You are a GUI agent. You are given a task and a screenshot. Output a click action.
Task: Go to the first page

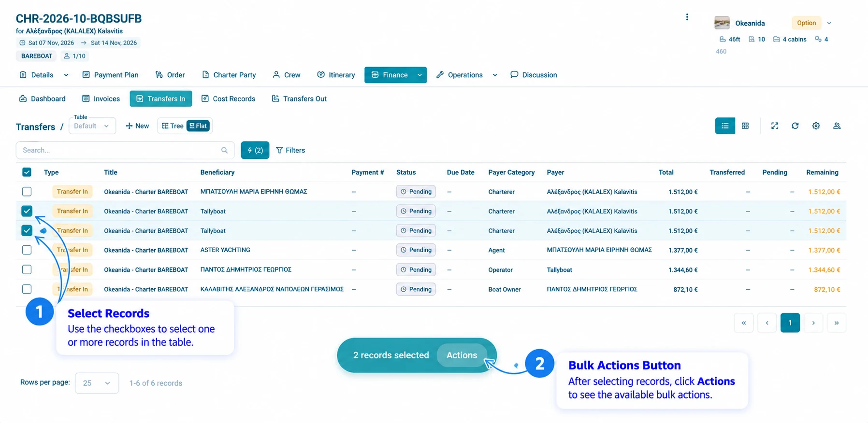click(x=744, y=323)
